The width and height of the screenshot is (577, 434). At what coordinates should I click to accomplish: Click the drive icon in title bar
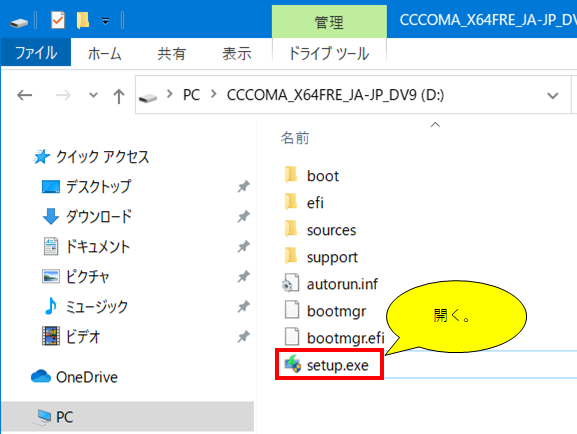tap(19, 23)
